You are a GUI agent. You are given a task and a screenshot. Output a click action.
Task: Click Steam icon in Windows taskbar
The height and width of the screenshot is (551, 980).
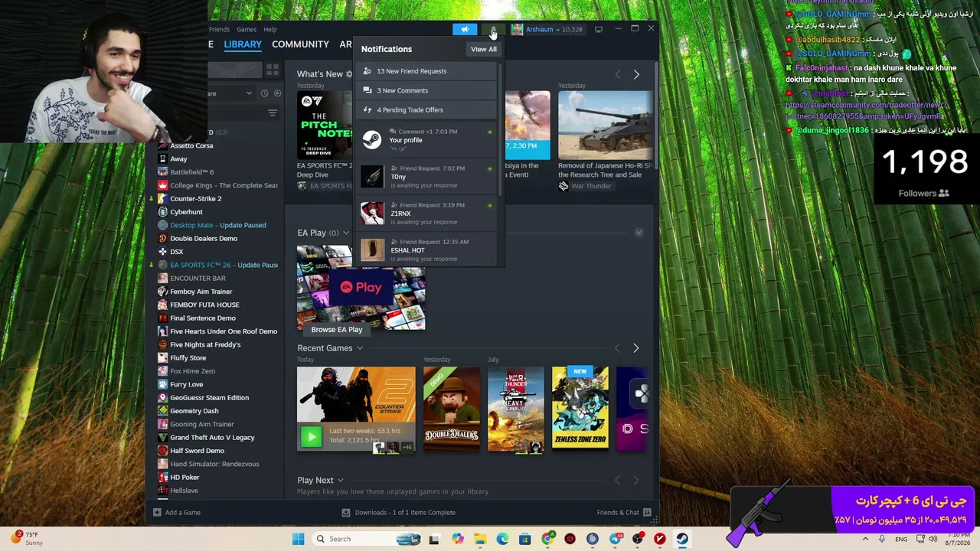coord(682,539)
